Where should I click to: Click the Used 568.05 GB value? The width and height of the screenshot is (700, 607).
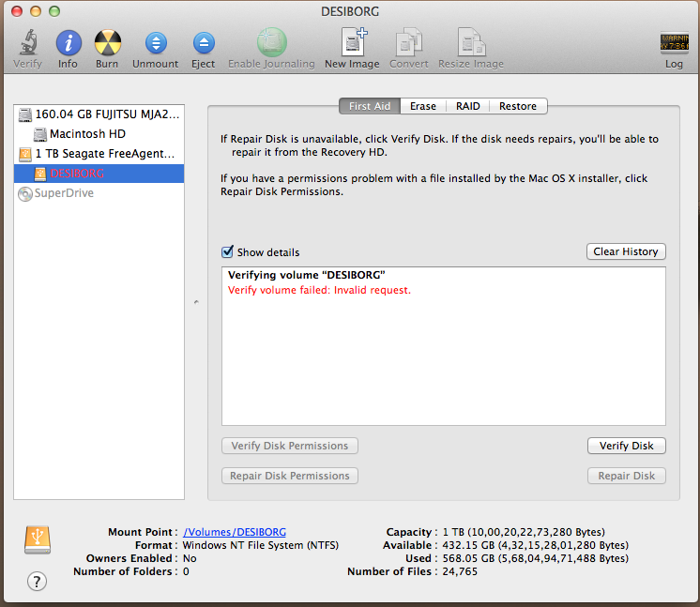coord(535,558)
